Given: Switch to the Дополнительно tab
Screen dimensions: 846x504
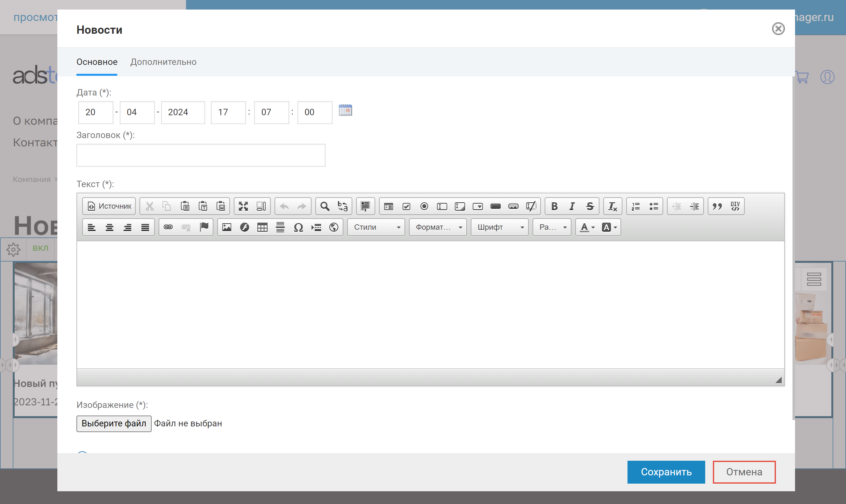Looking at the screenshot, I should click(x=163, y=62).
